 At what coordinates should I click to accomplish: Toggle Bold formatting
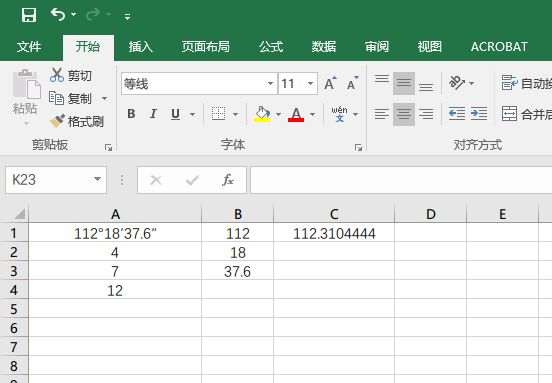tap(131, 114)
